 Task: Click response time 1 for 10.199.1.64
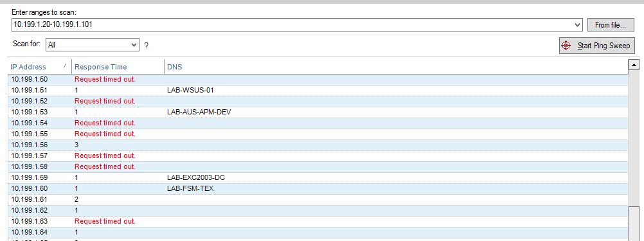[76, 233]
